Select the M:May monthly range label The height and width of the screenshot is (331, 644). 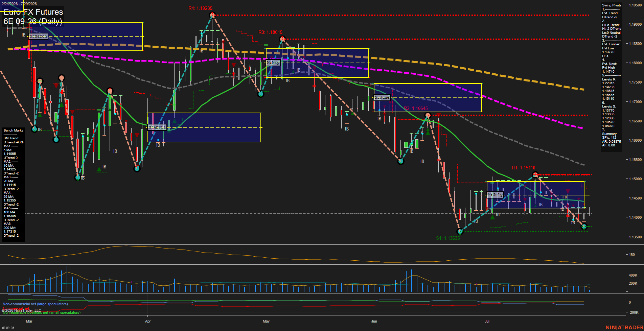(x=273, y=63)
